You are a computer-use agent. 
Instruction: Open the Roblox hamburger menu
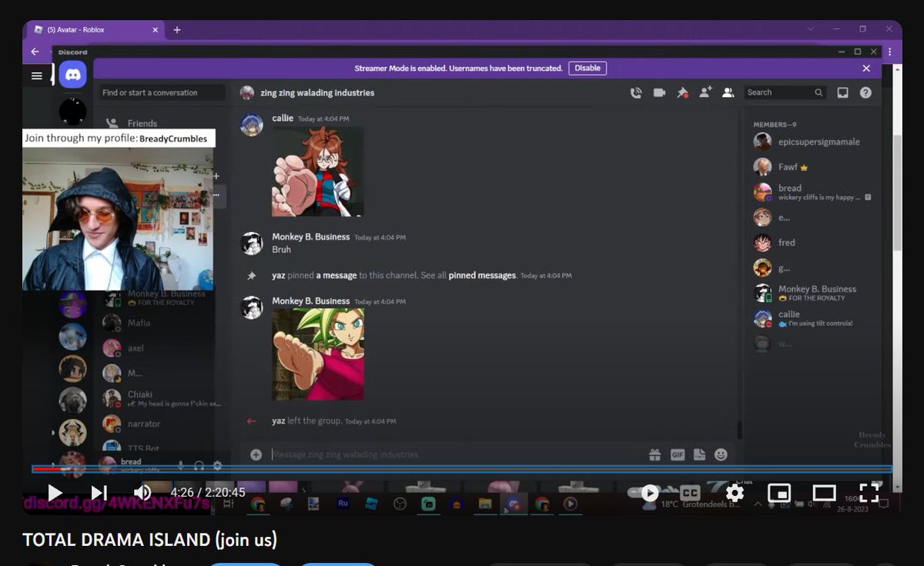pyautogui.click(x=36, y=75)
